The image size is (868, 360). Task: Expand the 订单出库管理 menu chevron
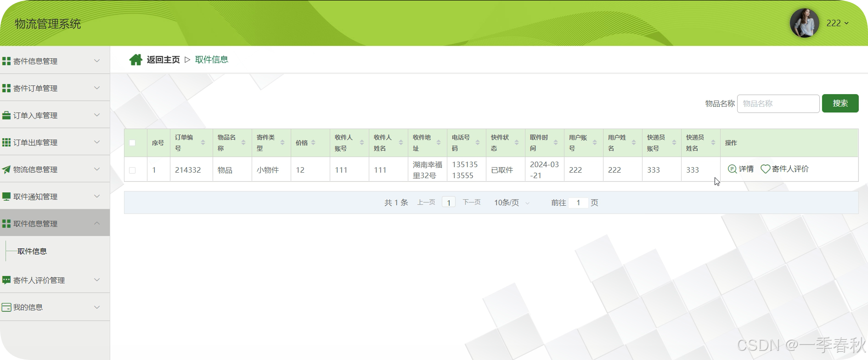click(x=97, y=142)
